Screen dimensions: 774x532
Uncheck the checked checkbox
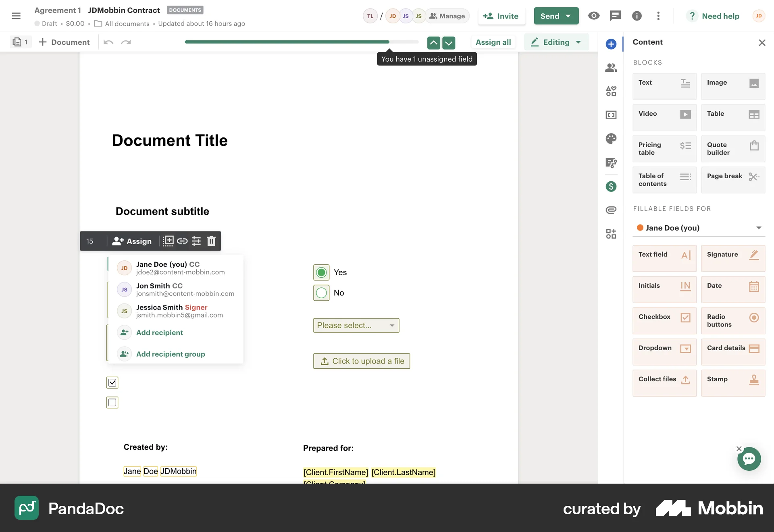coord(112,382)
